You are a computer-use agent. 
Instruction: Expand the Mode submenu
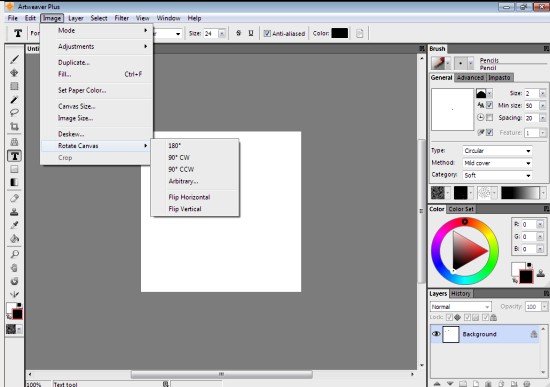[96, 31]
